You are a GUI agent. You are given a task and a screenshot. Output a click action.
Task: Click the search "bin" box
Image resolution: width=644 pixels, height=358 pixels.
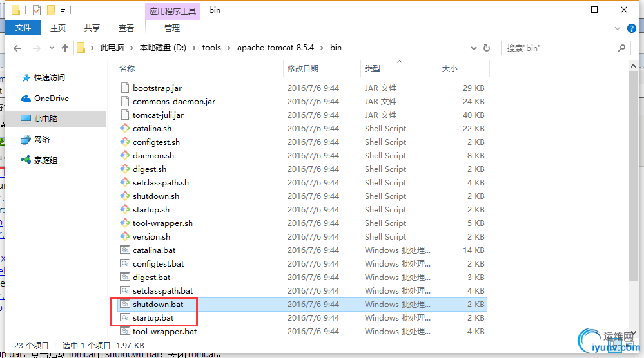(565, 48)
